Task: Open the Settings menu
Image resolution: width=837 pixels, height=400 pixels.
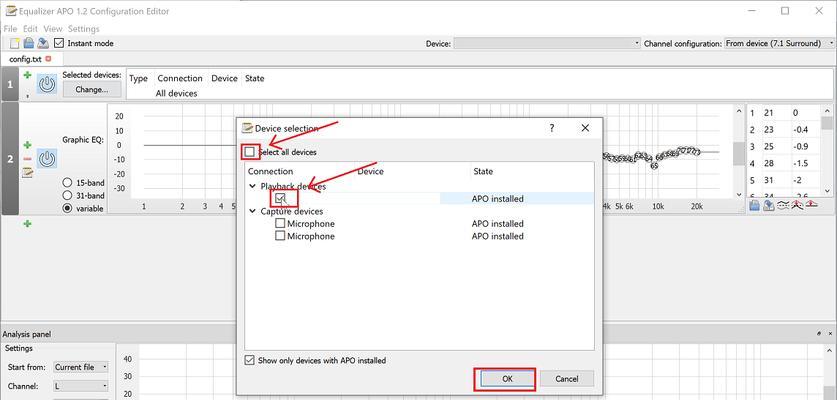Action: tap(84, 29)
